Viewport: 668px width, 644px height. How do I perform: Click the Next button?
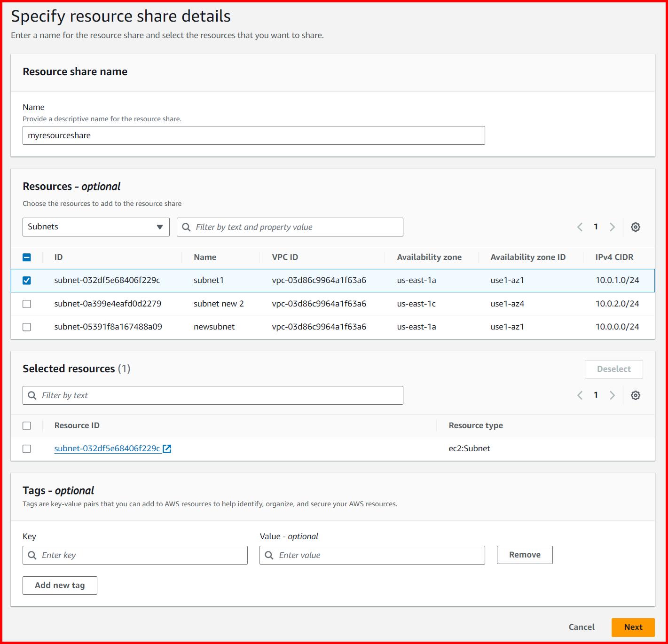click(x=633, y=627)
